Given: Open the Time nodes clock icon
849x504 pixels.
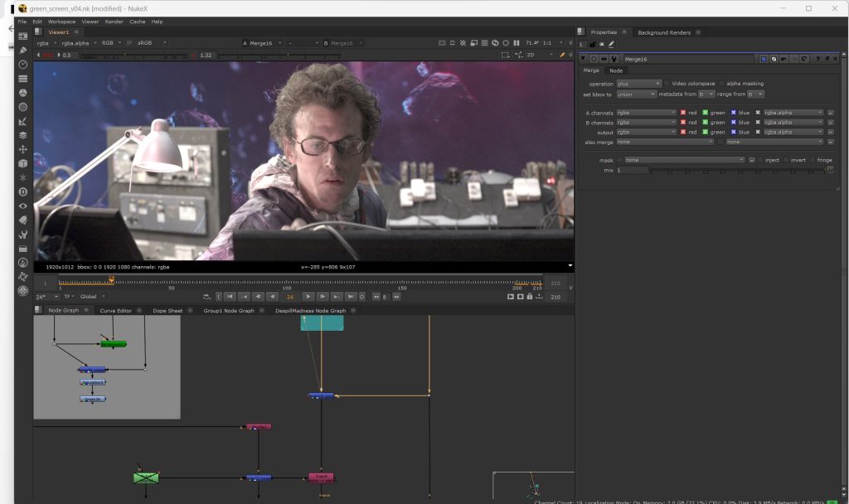Looking at the screenshot, I should pyautogui.click(x=22, y=65).
